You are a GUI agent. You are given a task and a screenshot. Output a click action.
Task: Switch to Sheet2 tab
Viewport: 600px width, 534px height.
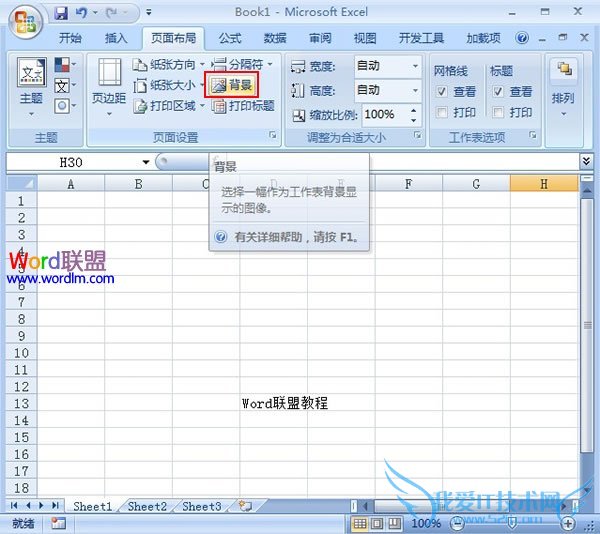[147, 506]
